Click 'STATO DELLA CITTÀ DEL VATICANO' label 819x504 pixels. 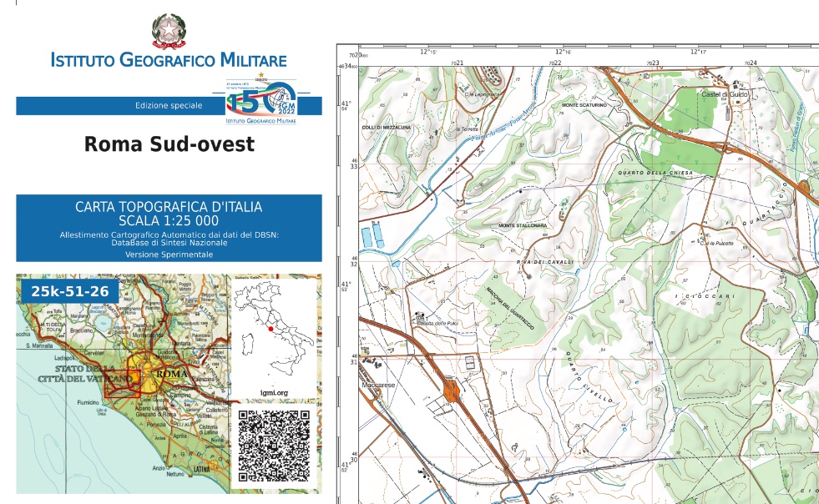(x=85, y=374)
